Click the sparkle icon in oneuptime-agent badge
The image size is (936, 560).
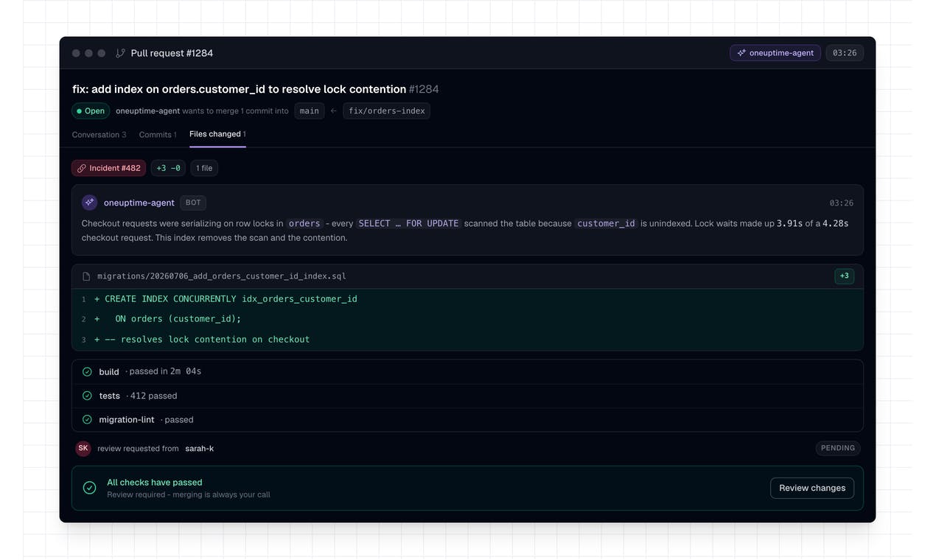coord(741,53)
